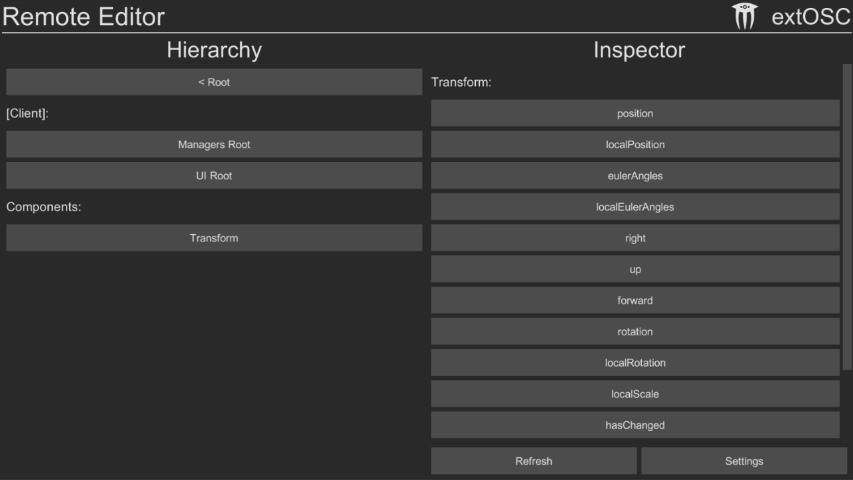Click the 'Transform:' inspector label
Screen dimensions: 853x480
click(461, 82)
